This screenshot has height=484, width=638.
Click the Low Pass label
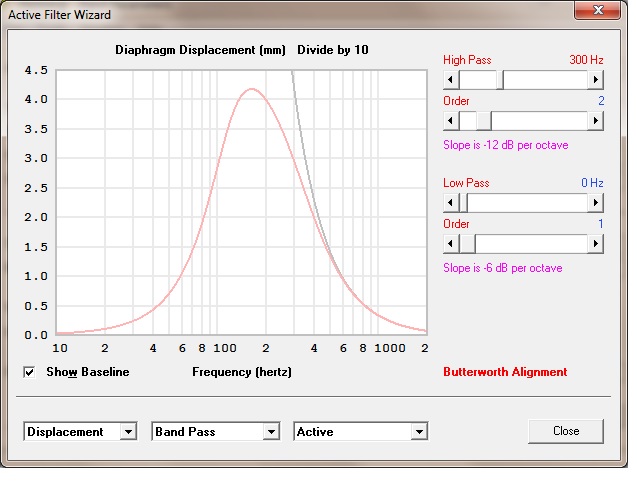pyautogui.click(x=466, y=183)
